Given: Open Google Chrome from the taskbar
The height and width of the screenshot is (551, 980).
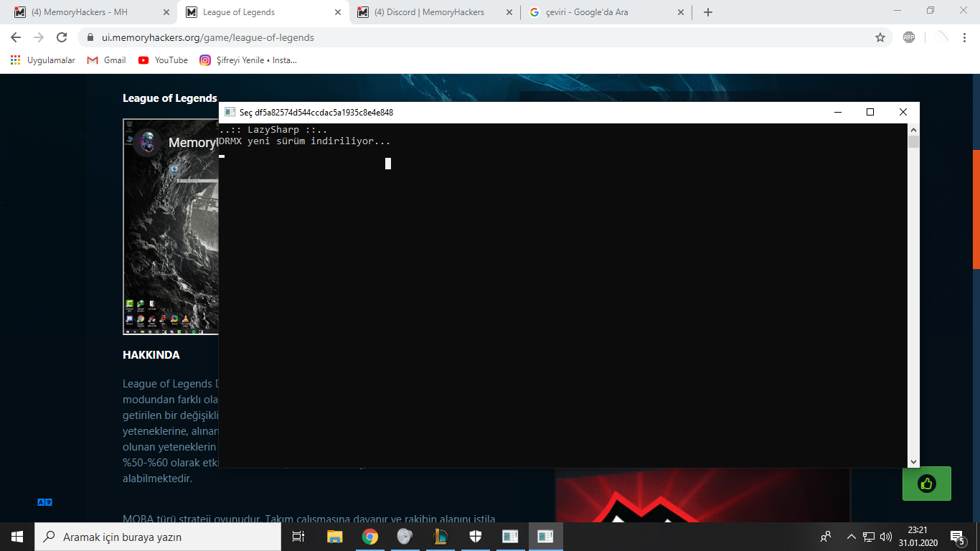Looking at the screenshot, I should [x=369, y=537].
